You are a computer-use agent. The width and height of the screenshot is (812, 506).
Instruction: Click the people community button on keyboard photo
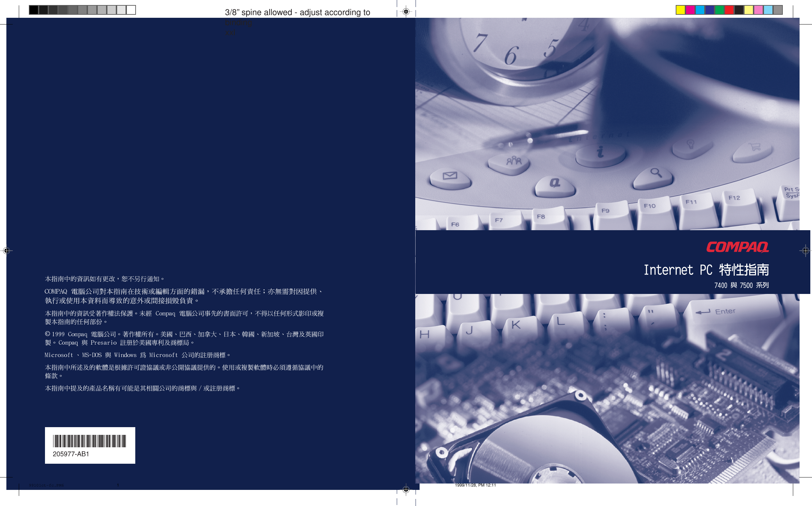coord(510,164)
